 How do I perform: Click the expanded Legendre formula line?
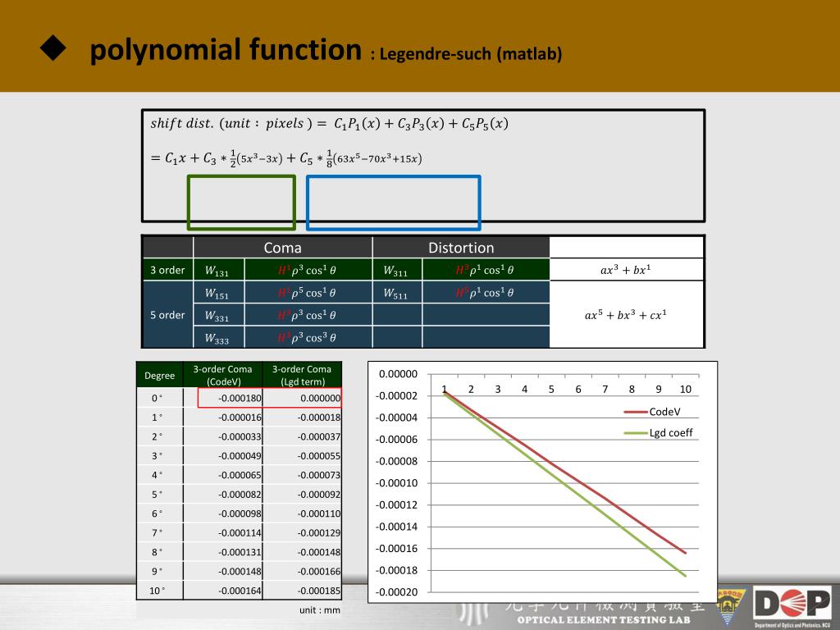pos(286,158)
